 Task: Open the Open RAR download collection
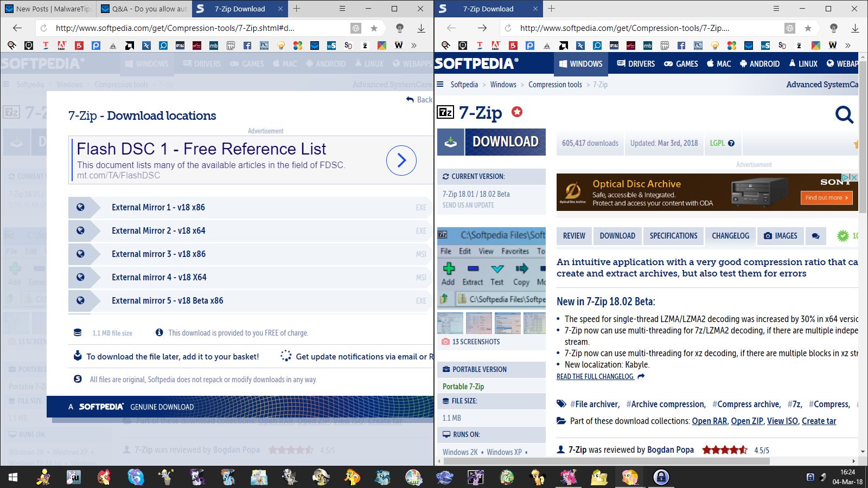tap(709, 421)
